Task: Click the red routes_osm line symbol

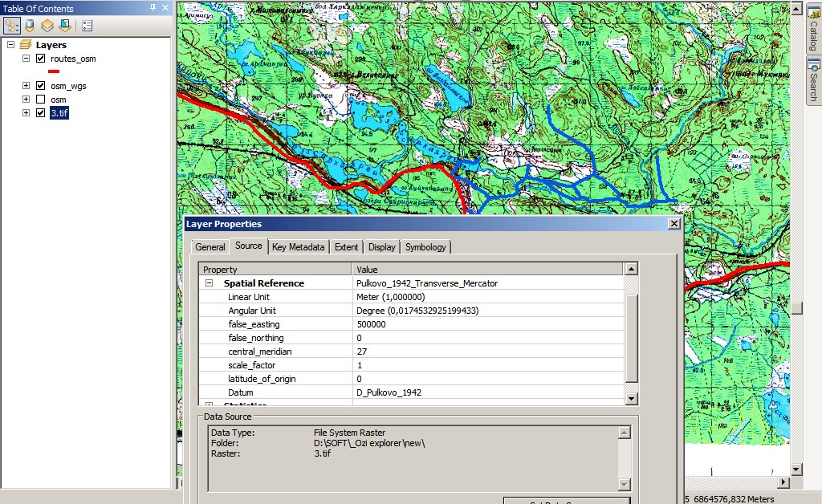Action: click(54, 71)
